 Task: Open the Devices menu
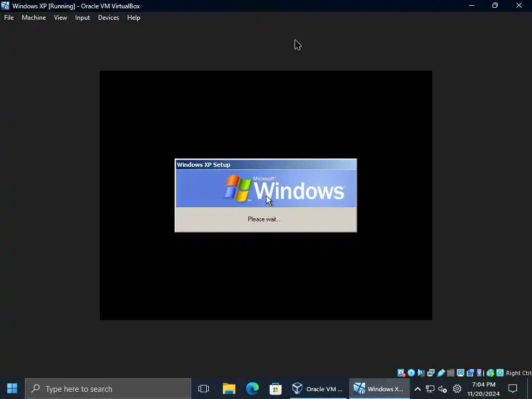click(x=109, y=18)
